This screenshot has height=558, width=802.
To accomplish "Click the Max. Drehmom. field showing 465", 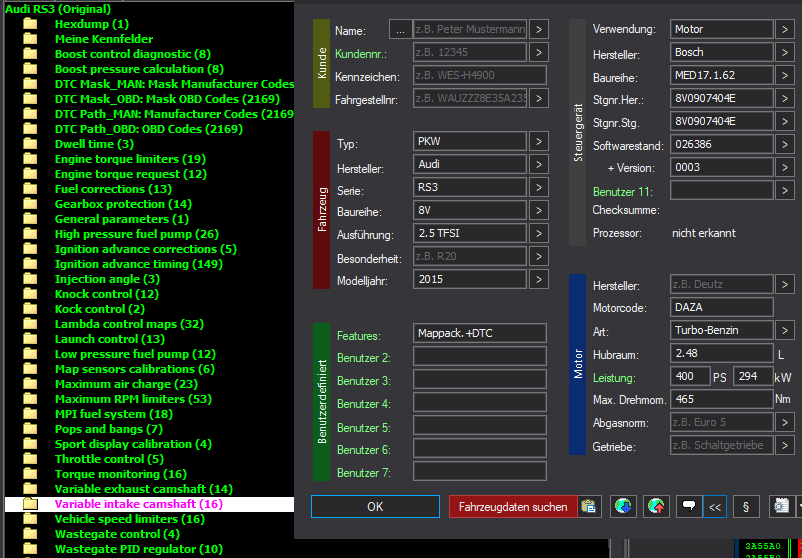I will click(722, 399).
